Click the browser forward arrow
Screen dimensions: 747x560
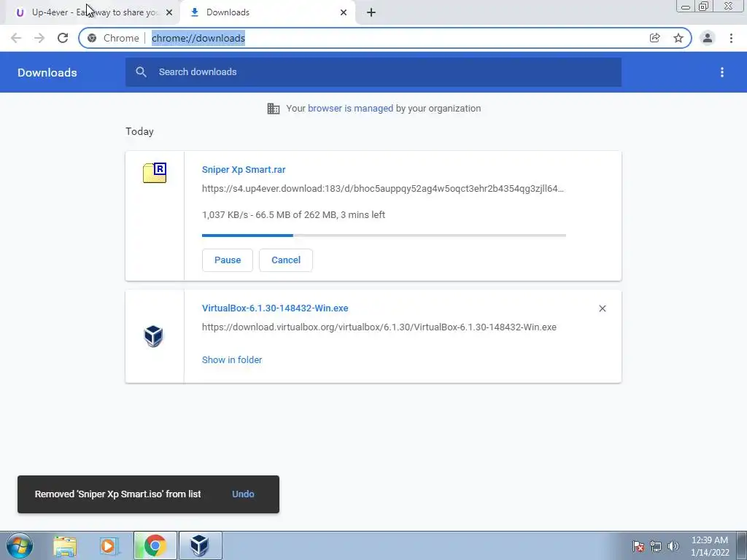point(39,38)
